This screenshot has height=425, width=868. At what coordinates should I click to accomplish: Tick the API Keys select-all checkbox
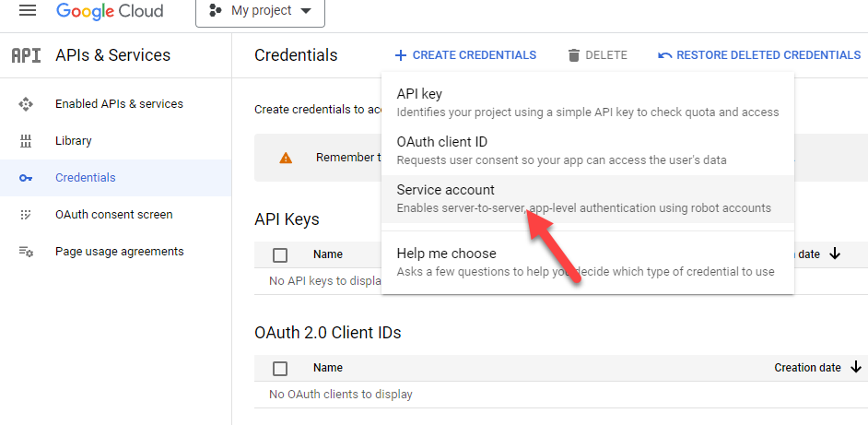point(280,254)
